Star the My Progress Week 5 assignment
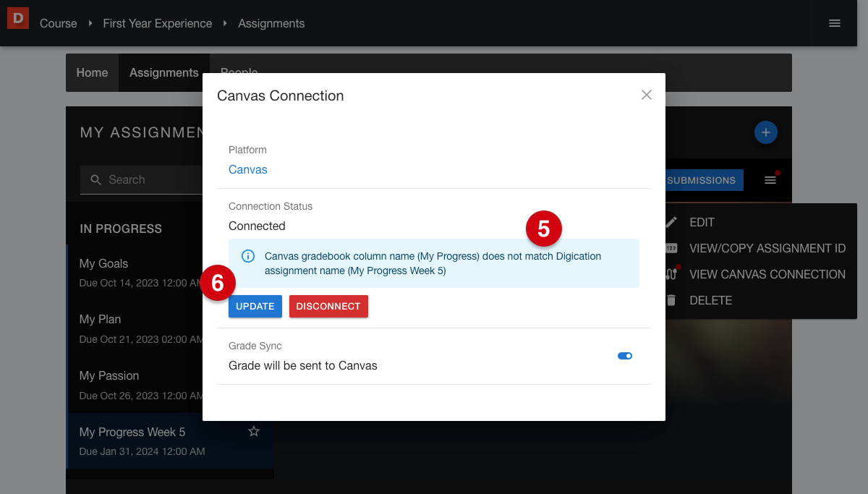 (254, 431)
